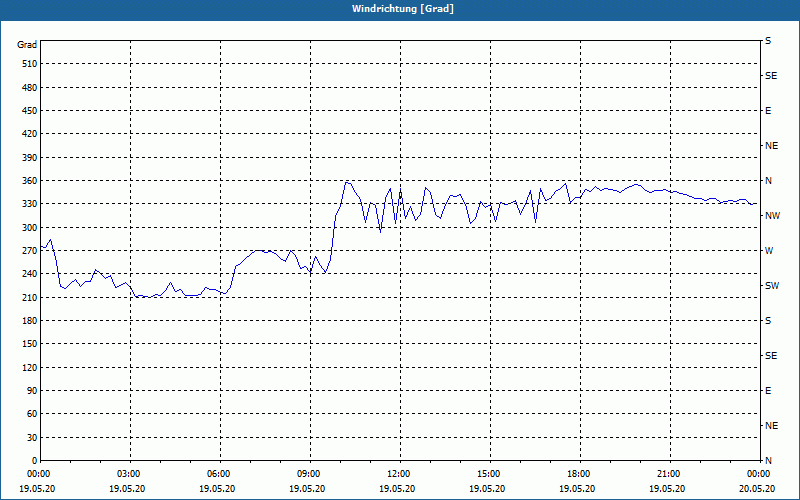Image resolution: width=800 pixels, height=500 pixels.
Task: Click the 15:00 time axis label
Action: click(x=490, y=474)
